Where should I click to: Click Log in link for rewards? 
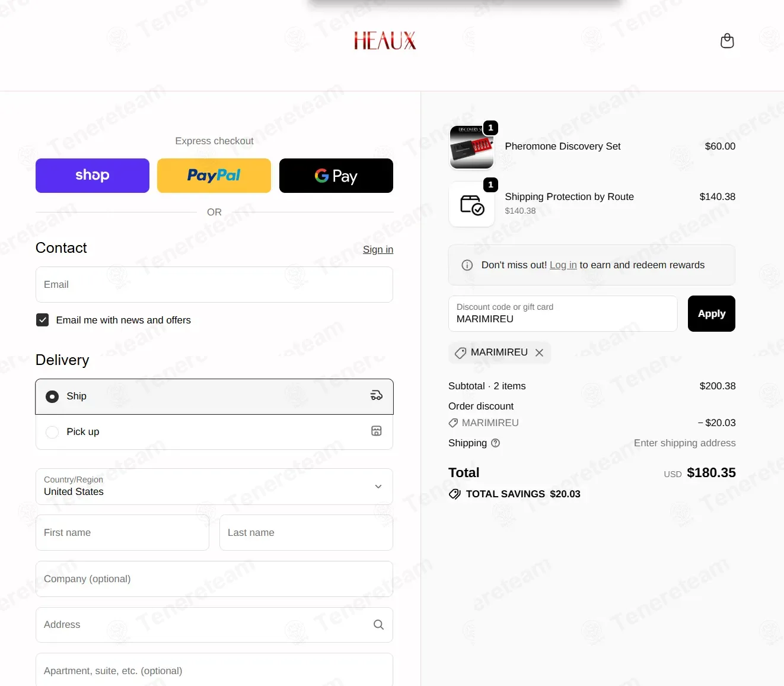pos(563,265)
